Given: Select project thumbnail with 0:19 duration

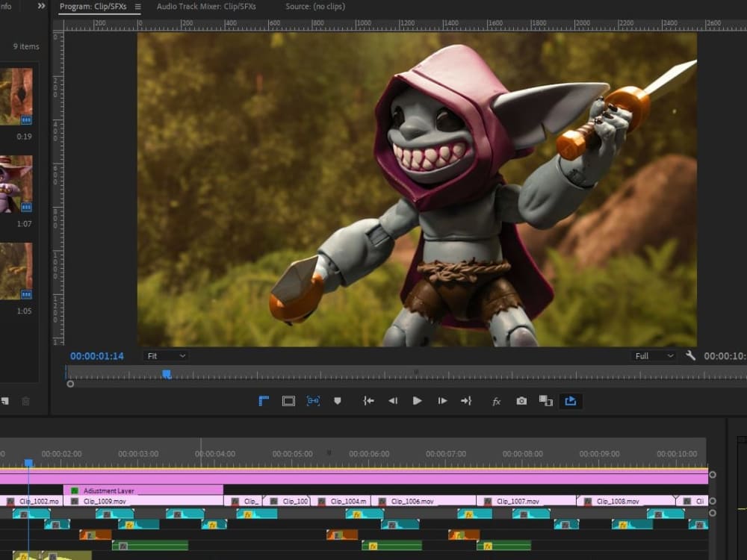Looking at the screenshot, I should point(16,96).
